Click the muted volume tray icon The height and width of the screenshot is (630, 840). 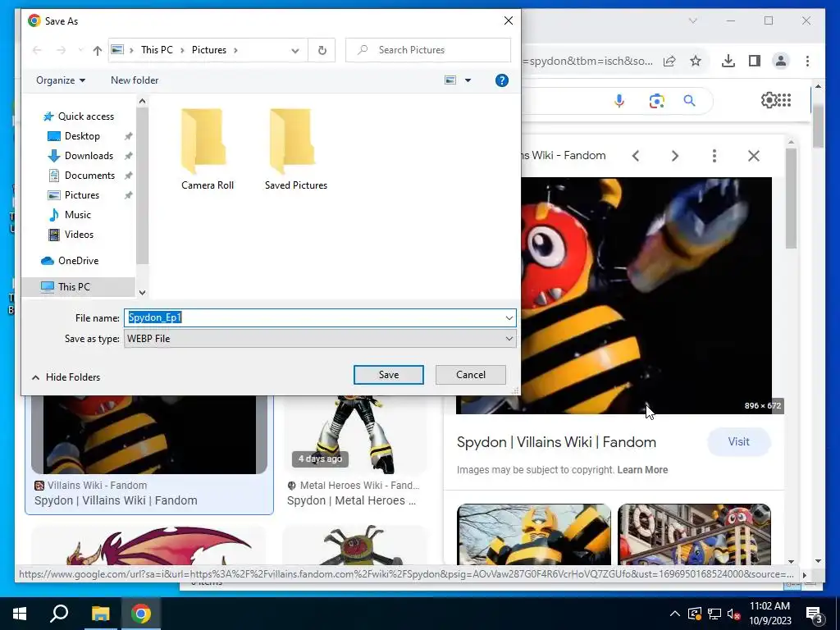pos(733,614)
